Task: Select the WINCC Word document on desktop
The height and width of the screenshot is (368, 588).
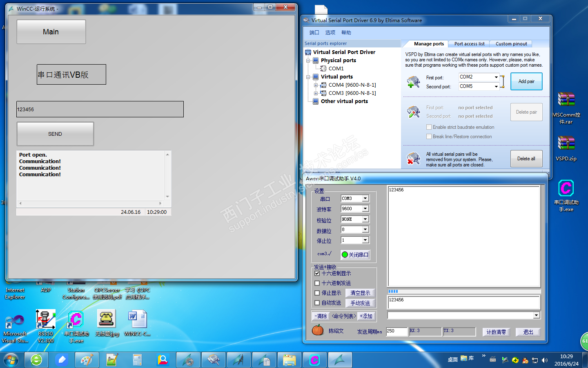Action: [x=137, y=323]
